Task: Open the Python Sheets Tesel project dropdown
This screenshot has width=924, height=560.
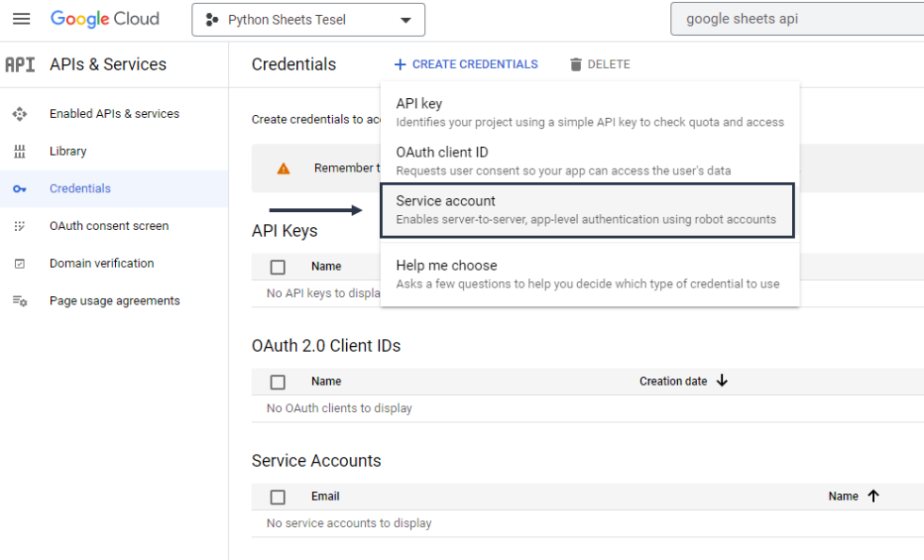Action: pos(308,20)
